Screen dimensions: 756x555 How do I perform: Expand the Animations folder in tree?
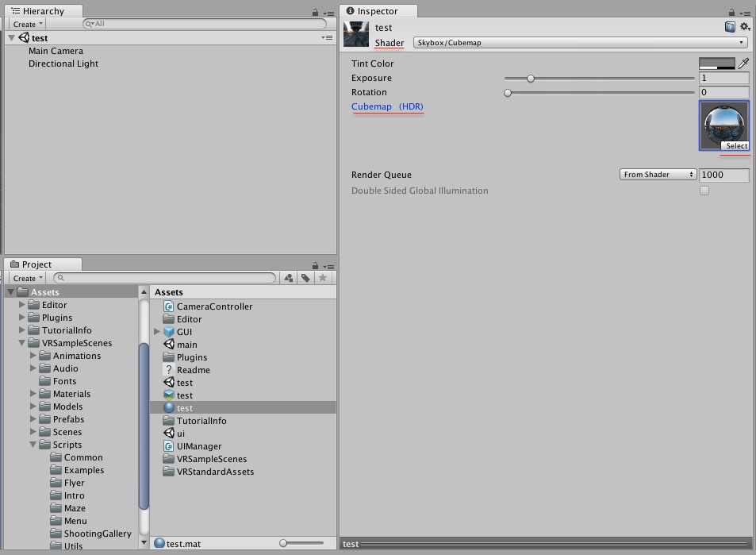click(33, 355)
